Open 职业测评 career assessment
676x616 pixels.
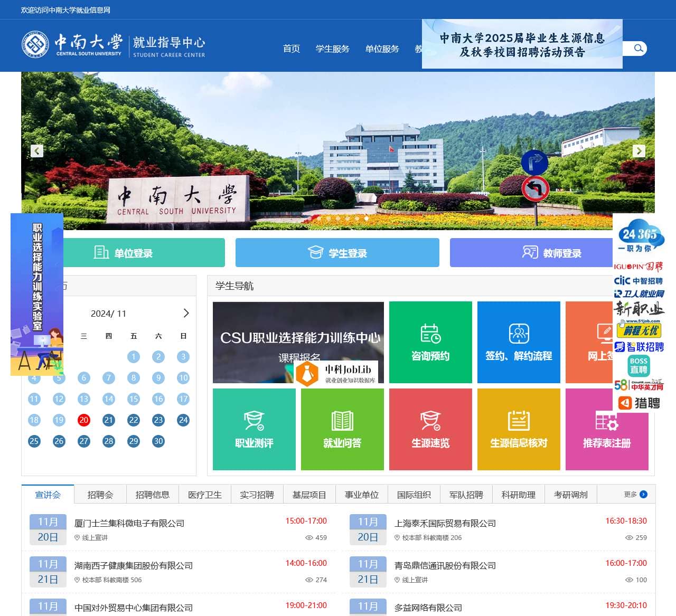coord(253,429)
